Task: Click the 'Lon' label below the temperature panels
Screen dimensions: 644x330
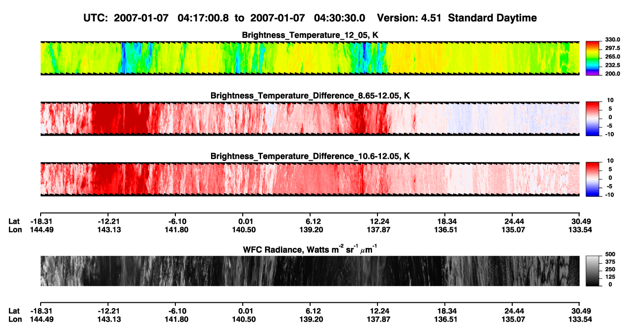Action: click(x=15, y=230)
